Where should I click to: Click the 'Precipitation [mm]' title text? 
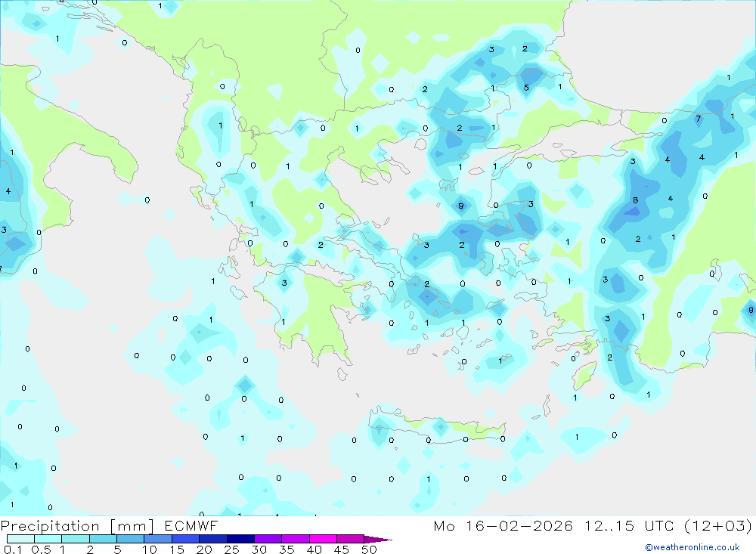(77, 526)
